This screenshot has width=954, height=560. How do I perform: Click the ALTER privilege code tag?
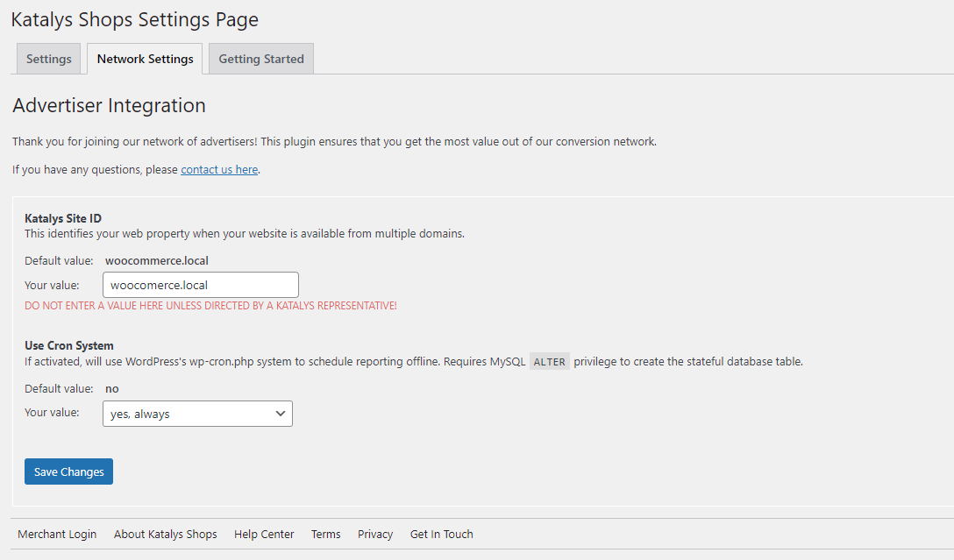(x=550, y=361)
